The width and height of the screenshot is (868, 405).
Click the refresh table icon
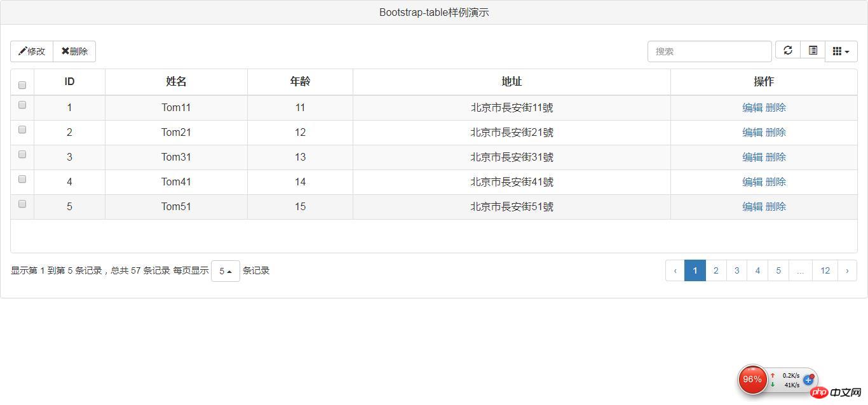pos(788,50)
